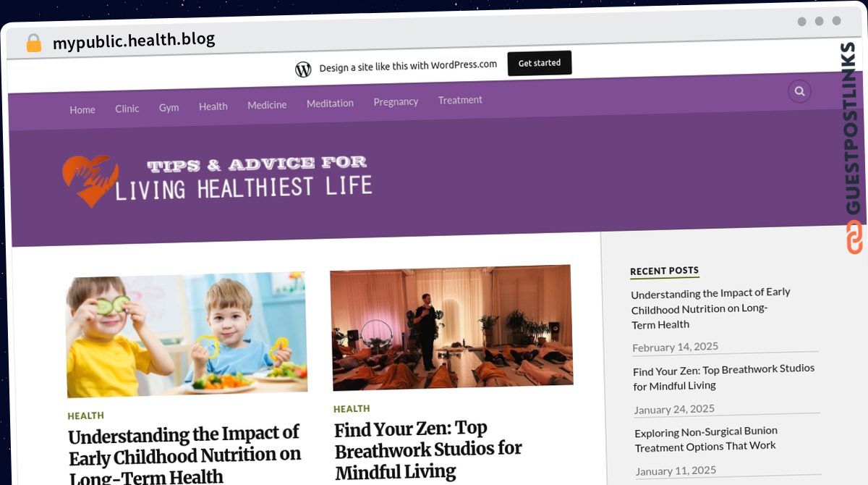This screenshot has height=485, width=868.
Task: Click the Non-Surgical Bunion Treatment recent post
Action: [706, 439]
